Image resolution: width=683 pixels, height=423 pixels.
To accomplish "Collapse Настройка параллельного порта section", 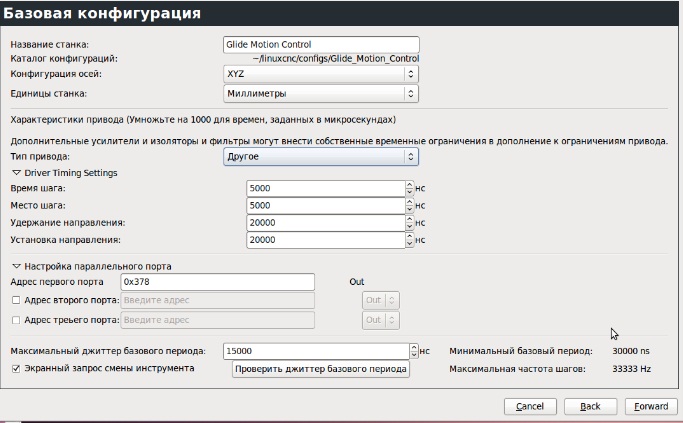I will click(x=16, y=266).
